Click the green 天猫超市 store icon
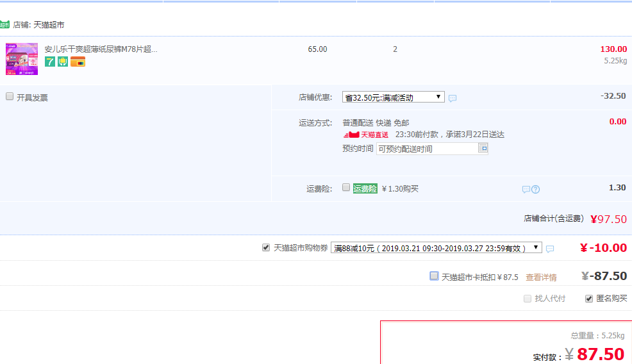Viewport: 632px width, 364px height. 4,24
